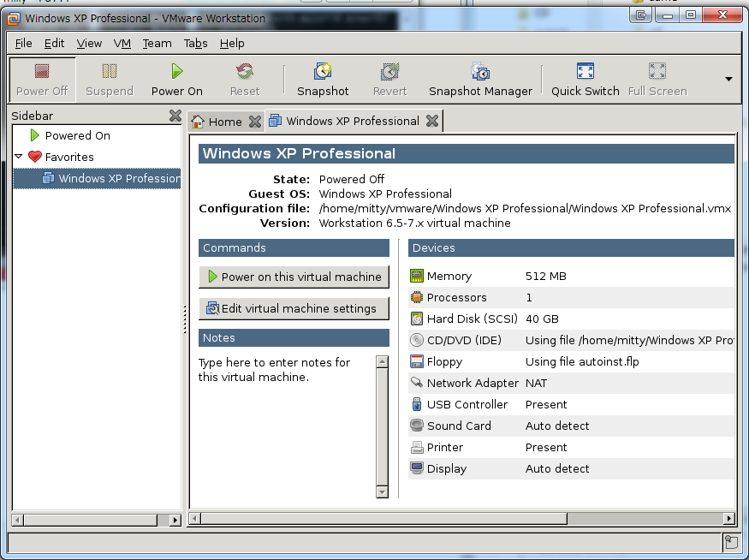Click the sidebar horizontal scrollbar left arrow
The image size is (749, 560).
tap(18, 520)
